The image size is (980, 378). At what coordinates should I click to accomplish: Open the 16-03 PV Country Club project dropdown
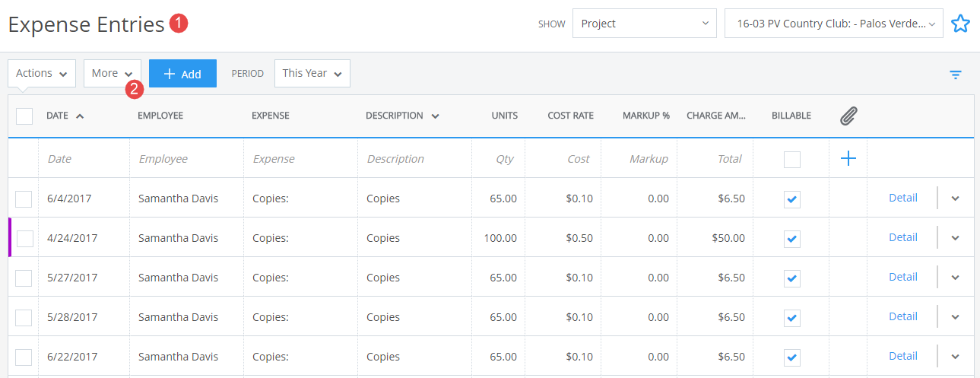[x=834, y=24]
